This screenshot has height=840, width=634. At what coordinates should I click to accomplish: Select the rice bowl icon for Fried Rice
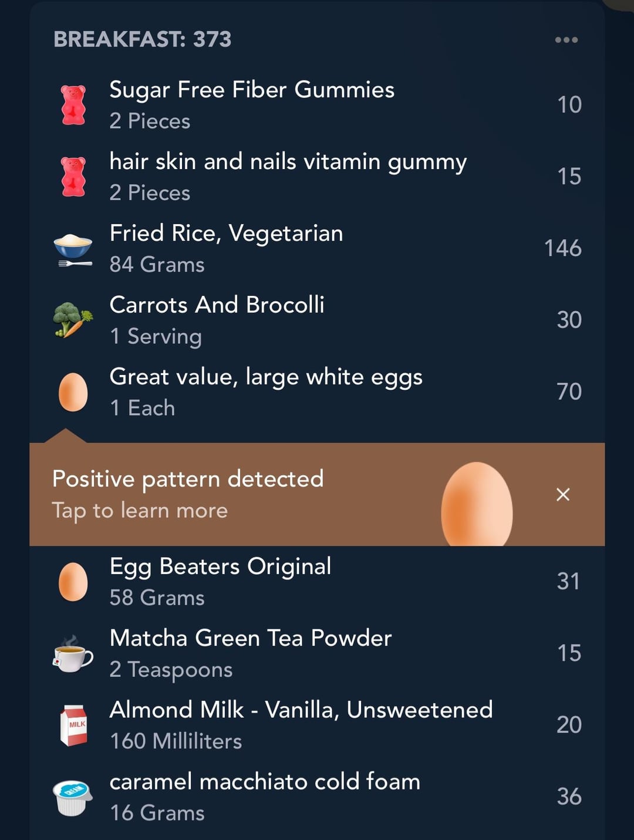[73, 249]
